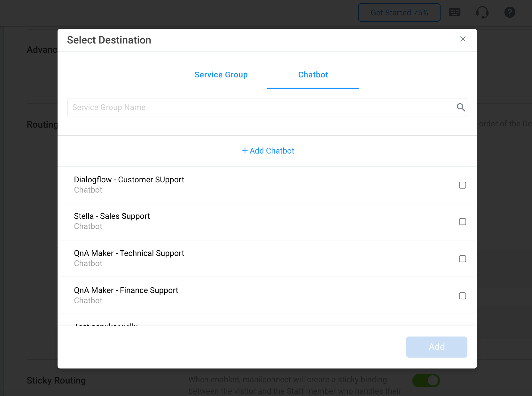Open Get Started 75% button
This screenshot has width=532, height=396.
coord(399,12)
